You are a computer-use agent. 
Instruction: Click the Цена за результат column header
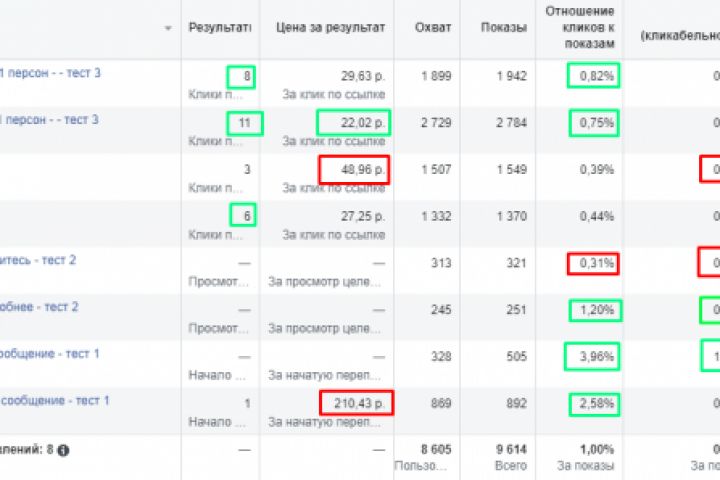(x=329, y=28)
